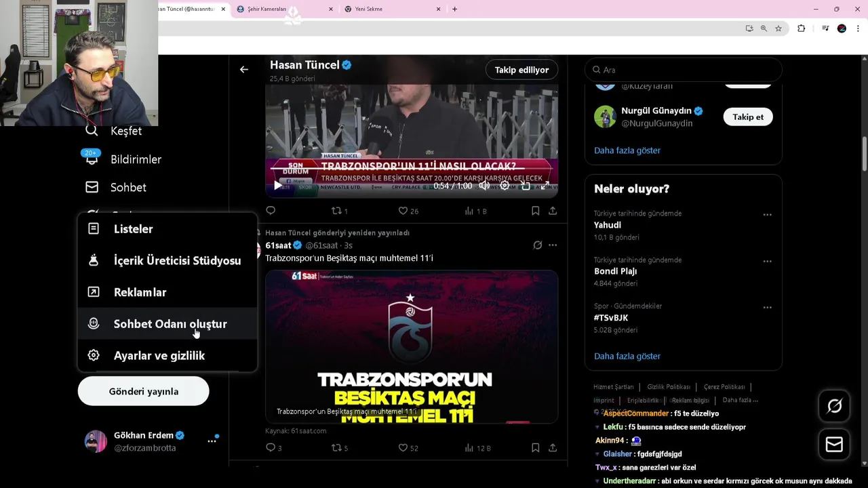The width and height of the screenshot is (868, 488).
Task: Open the more options on 61saat post
Action: 553,245
